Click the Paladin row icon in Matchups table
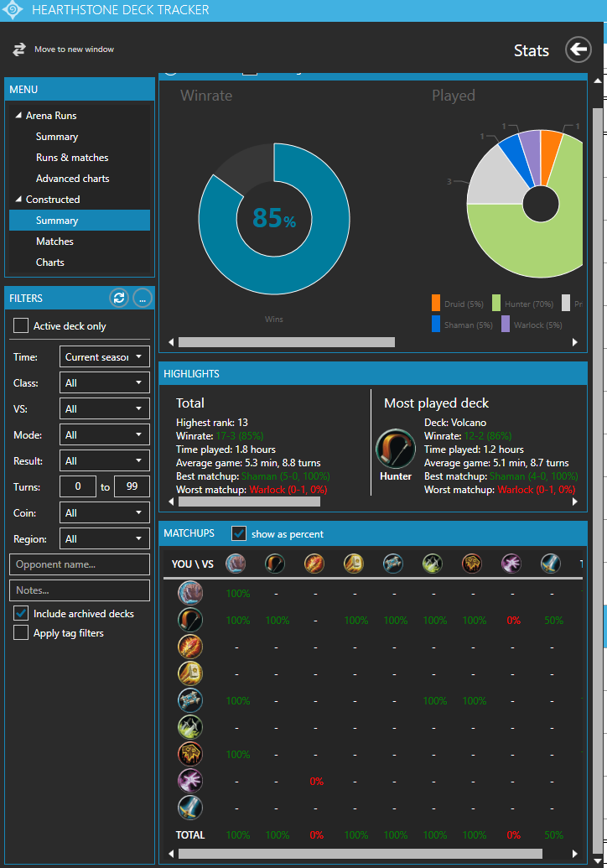 190,673
